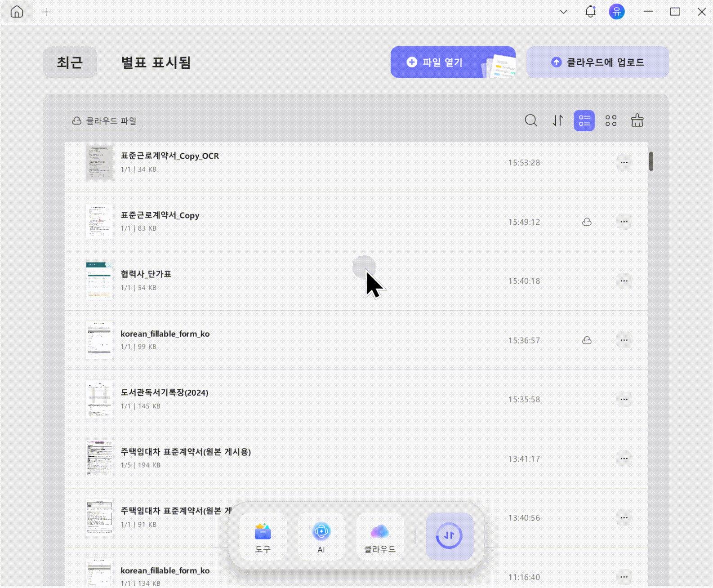The width and height of the screenshot is (713, 588).
Task: Select file name 도서관독서기록장(2024)
Action: pyautogui.click(x=164, y=393)
